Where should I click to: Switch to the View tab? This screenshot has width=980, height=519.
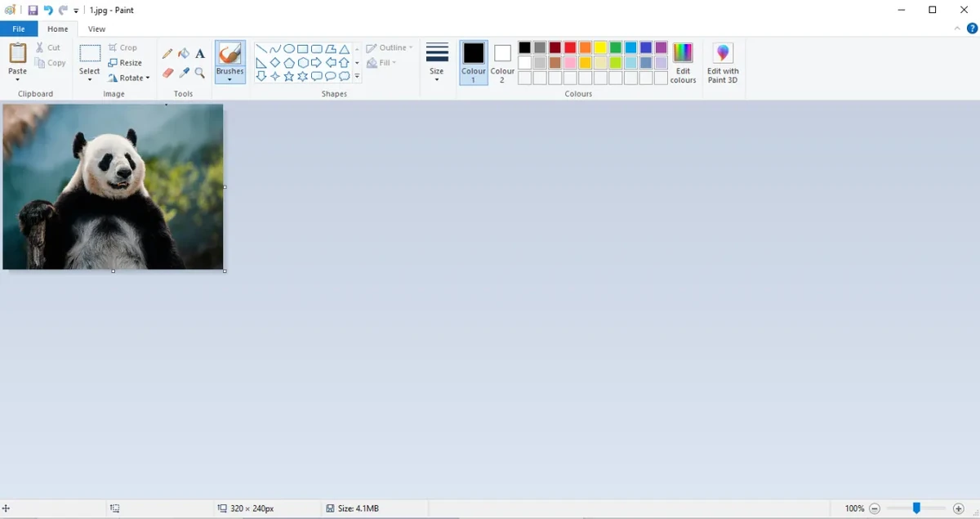pos(96,29)
